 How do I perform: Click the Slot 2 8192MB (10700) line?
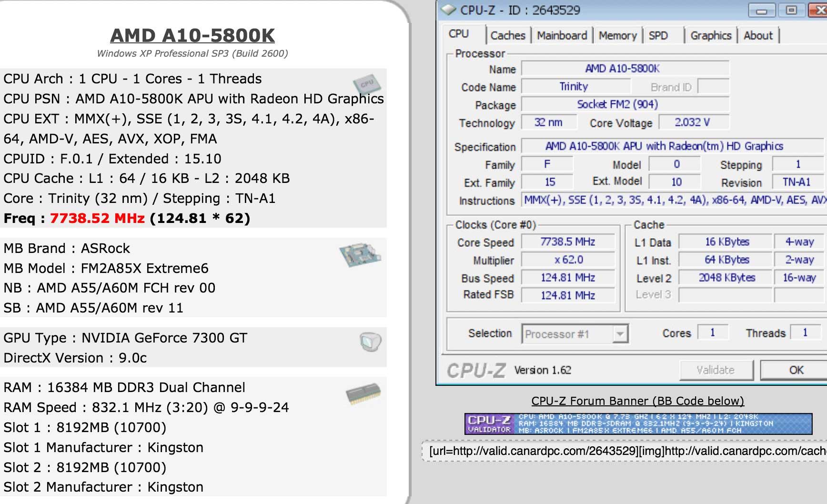coord(85,468)
